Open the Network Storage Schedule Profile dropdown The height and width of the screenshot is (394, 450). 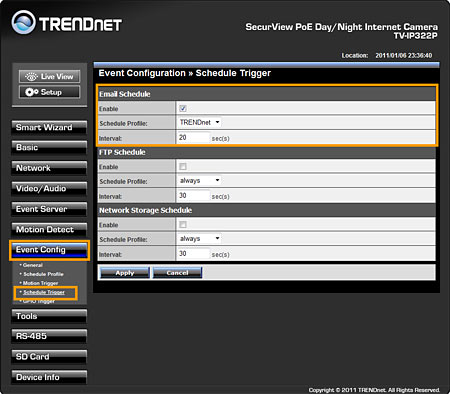199,238
